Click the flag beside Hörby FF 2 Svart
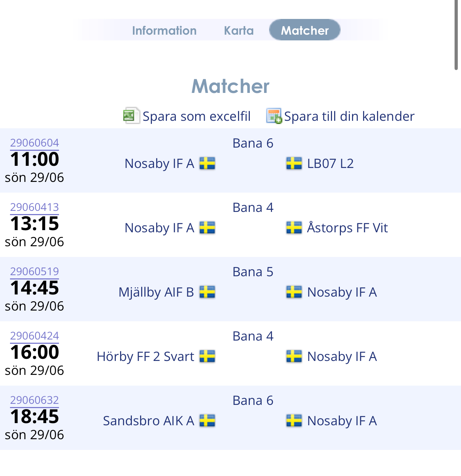The image size is (461, 476). (x=207, y=356)
